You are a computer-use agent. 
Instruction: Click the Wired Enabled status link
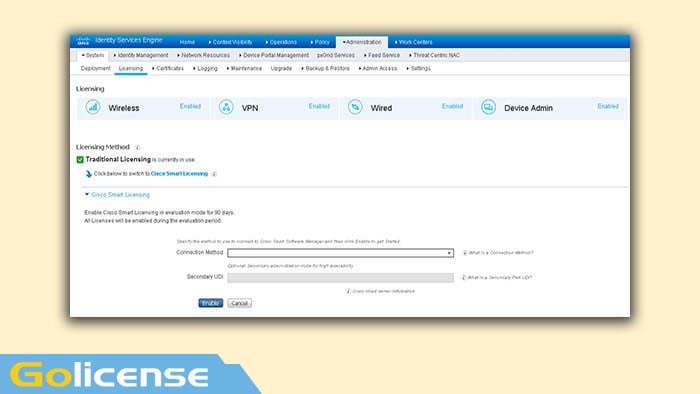(x=452, y=106)
